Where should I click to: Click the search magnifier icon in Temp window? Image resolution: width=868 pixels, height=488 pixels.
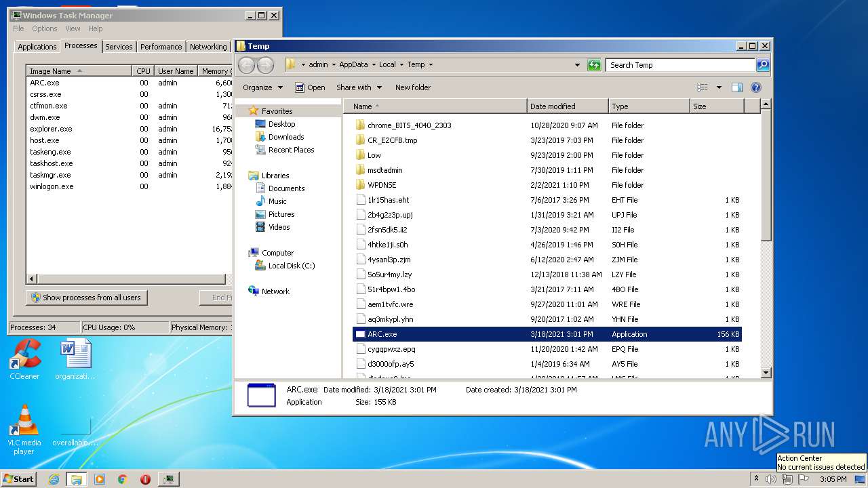click(x=763, y=65)
